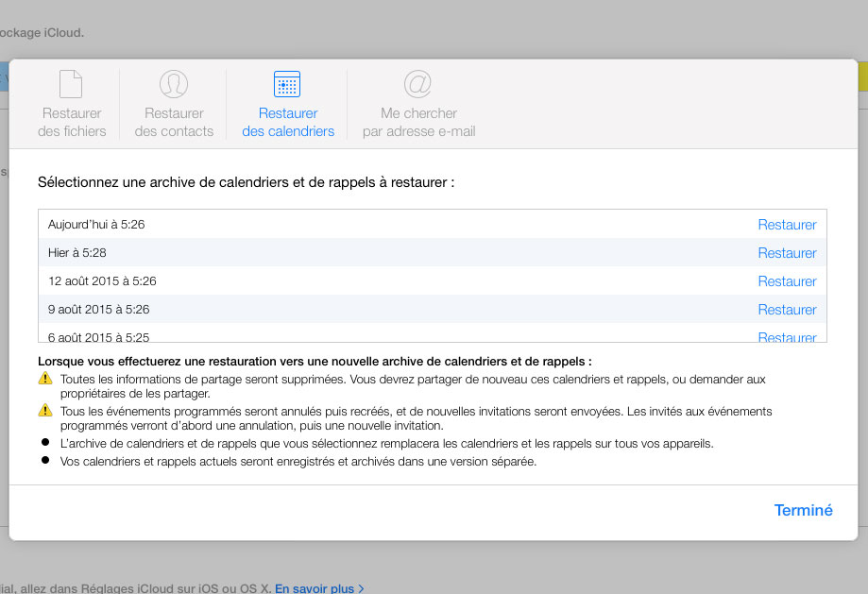Select the '6 août 2015 à 5:25' text
Screen dimensions: 868x594
coord(99,336)
